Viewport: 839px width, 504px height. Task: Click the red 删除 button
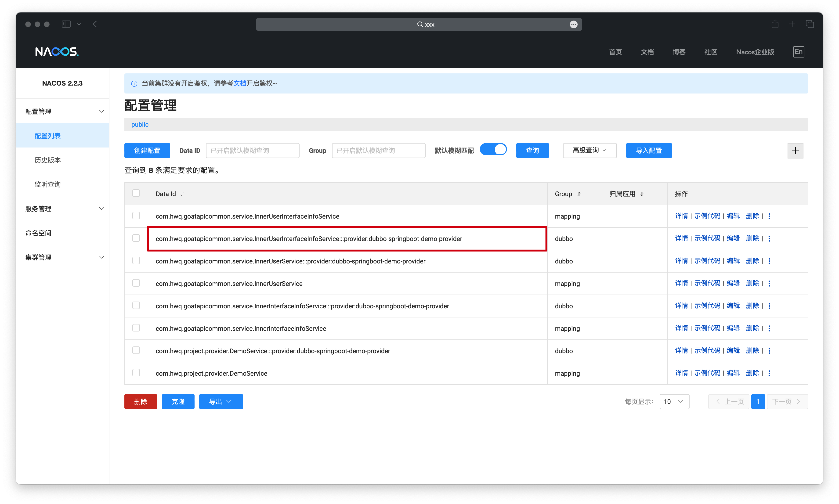(141, 401)
